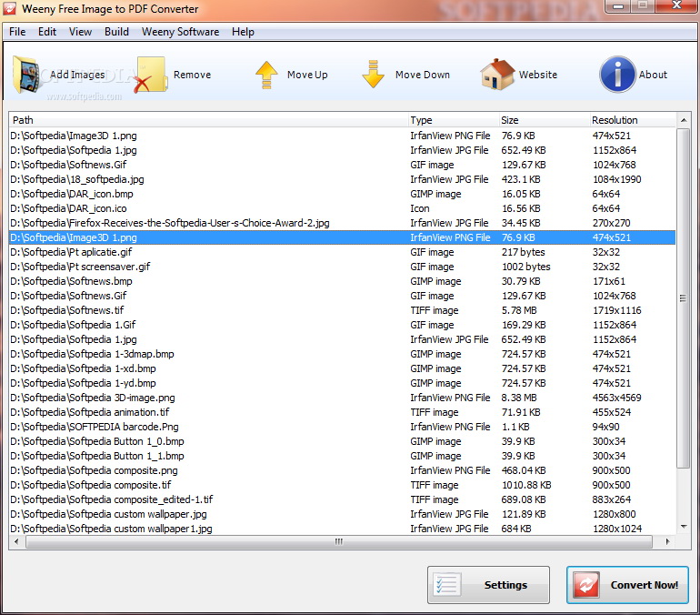Click the vertical scrollbar up arrow
Screen dimensions: 700x615
point(684,120)
